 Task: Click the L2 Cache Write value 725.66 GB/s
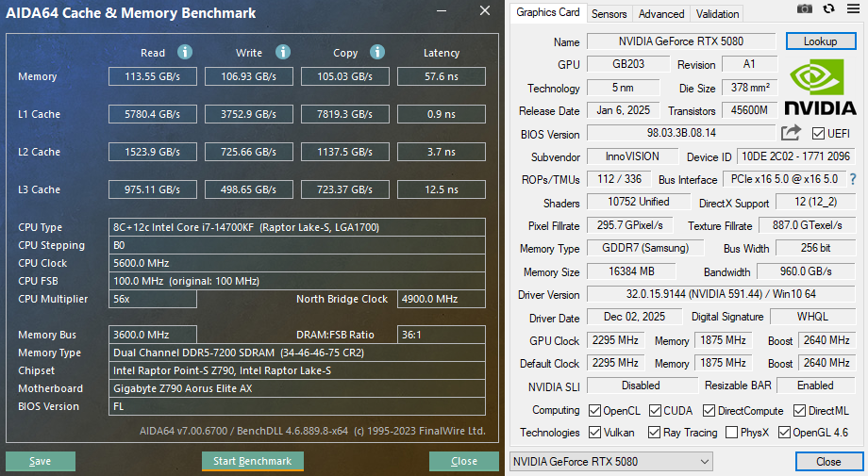point(248,152)
